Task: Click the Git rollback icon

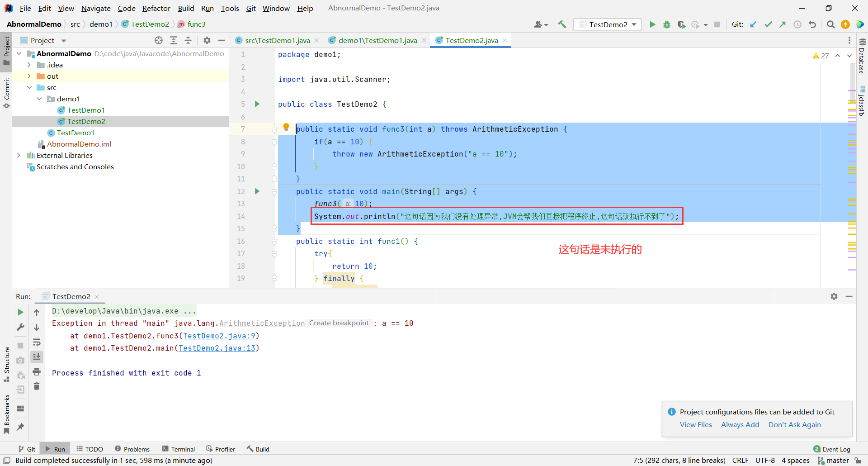Action: (812, 24)
